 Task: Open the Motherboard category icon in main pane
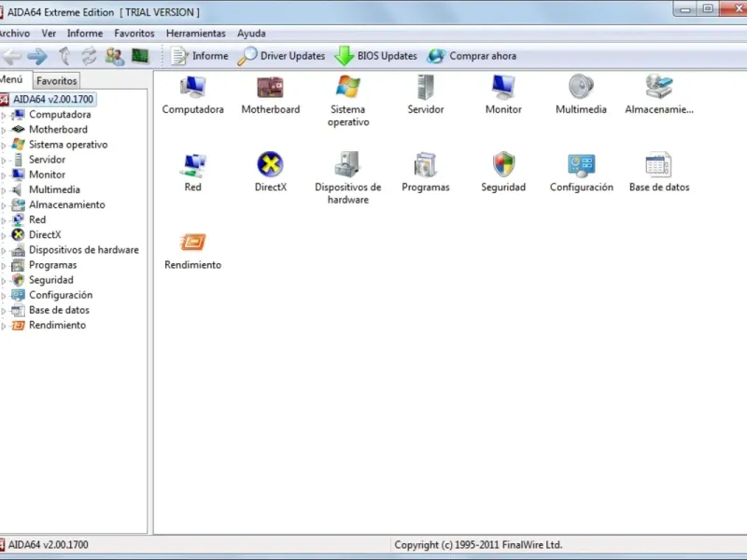tap(270, 87)
